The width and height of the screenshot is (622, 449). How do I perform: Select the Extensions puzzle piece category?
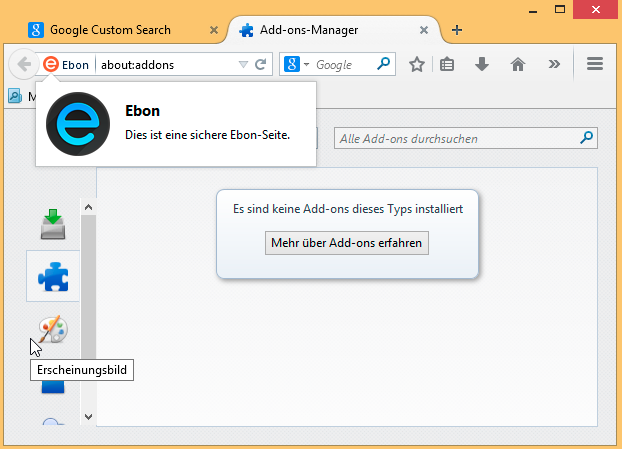click(53, 277)
